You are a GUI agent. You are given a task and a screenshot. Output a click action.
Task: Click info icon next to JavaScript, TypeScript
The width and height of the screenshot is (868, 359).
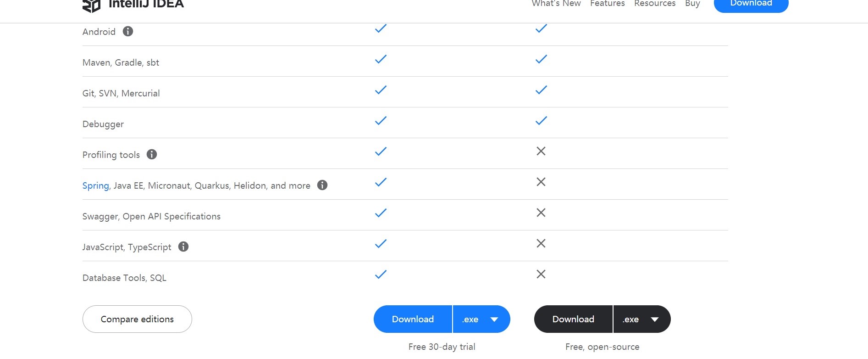[x=183, y=247]
